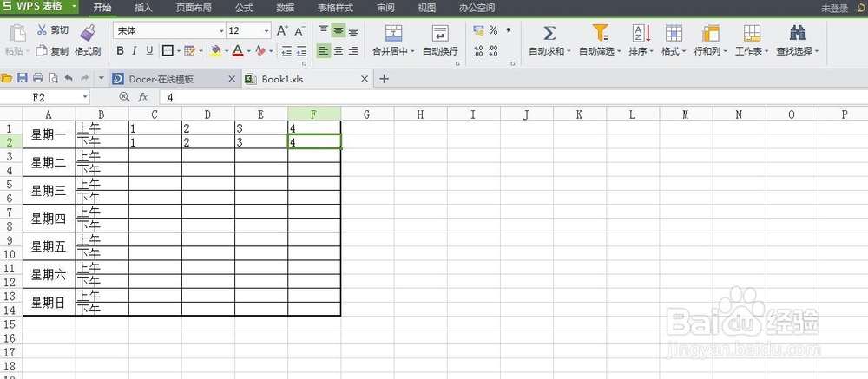Click the 未登录 (not logged in) link
The width and height of the screenshot is (868, 379).
835,9
